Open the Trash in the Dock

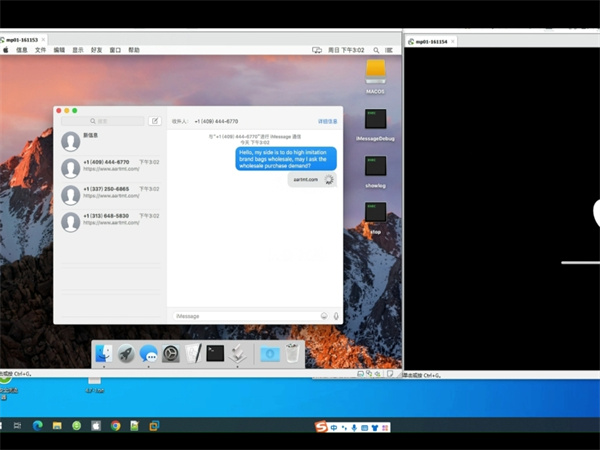292,353
